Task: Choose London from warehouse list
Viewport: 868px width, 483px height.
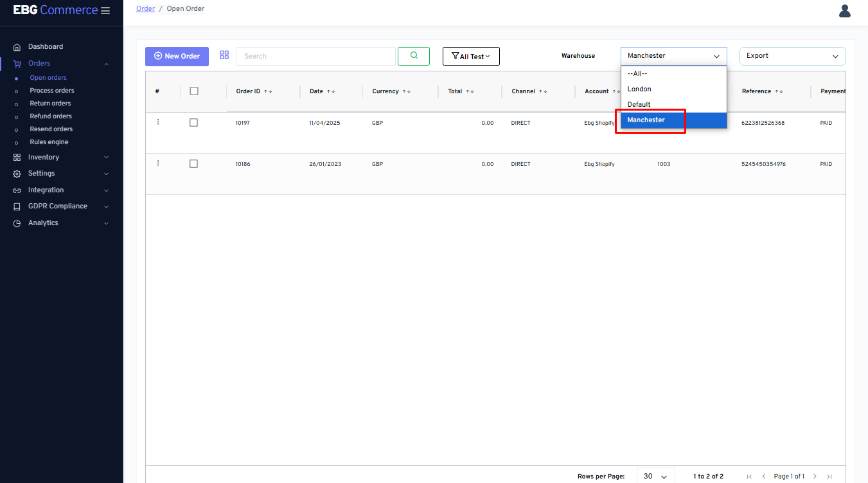Action: (x=639, y=89)
